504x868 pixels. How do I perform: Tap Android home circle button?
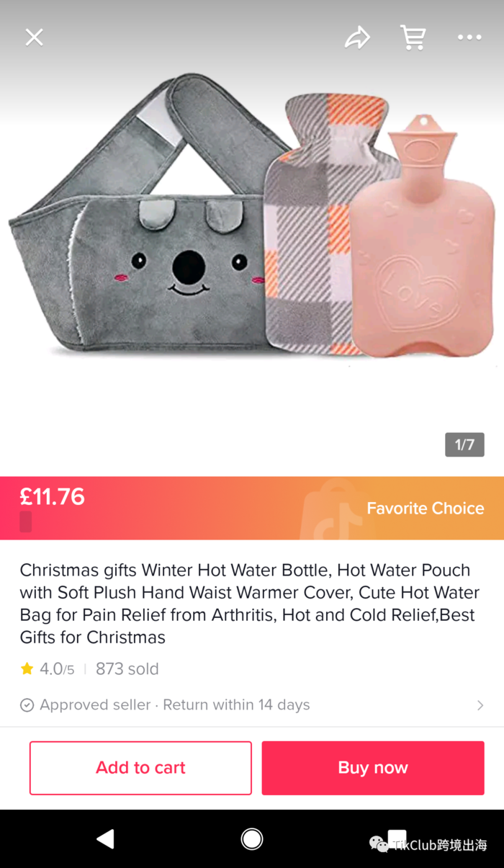click(x=252, y=838)
